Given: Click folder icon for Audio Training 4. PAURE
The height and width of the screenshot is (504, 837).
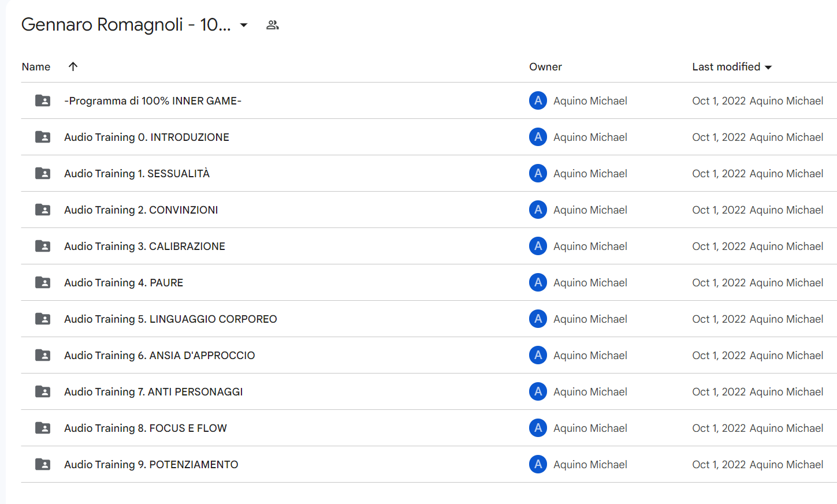Looking at the screenshot, I should [x=43, y=282].
